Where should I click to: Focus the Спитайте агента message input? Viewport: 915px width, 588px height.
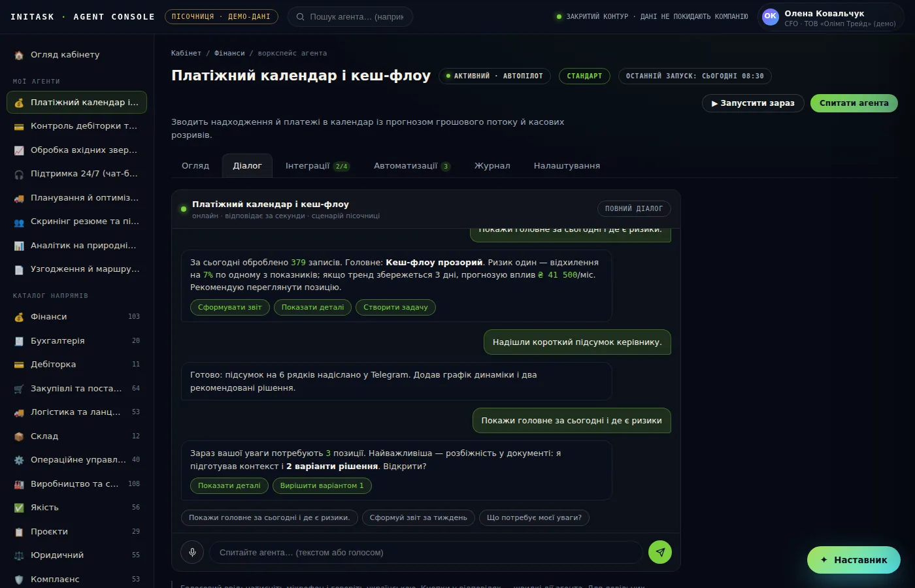click(x=426, y=553)
